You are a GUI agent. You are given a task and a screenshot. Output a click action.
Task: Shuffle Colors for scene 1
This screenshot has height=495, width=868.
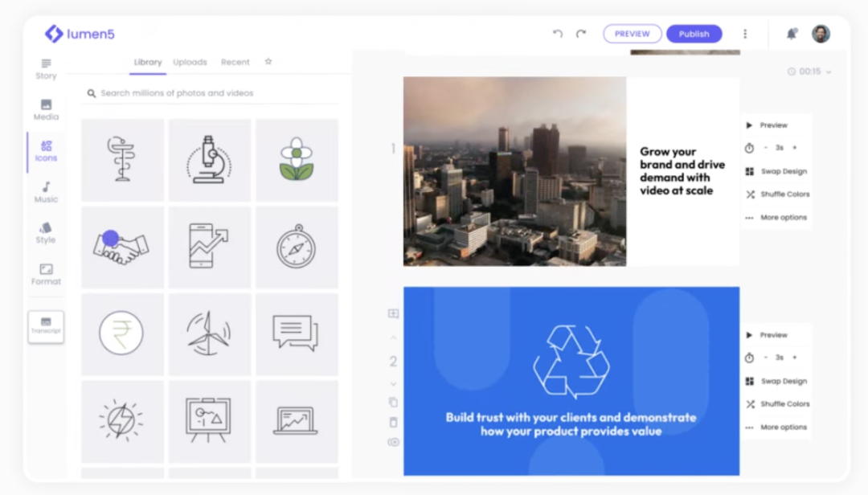pos(777,194)
